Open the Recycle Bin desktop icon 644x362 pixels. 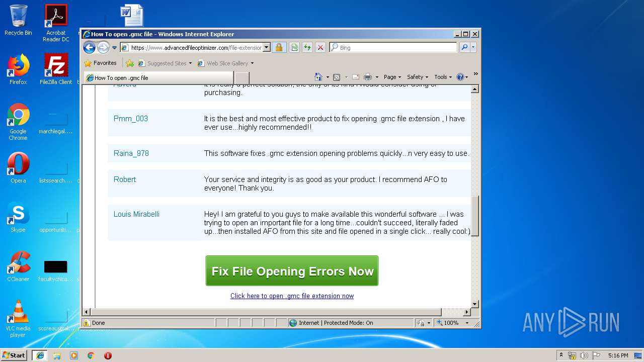tap(18, 20)
